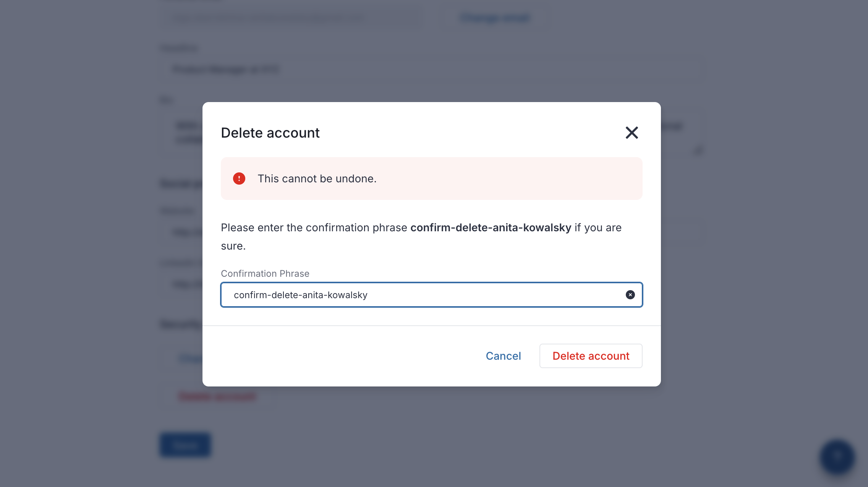Click the "Please enter the confirmation phrase" instruction text
868x487 pixels.
coord(314,227)
